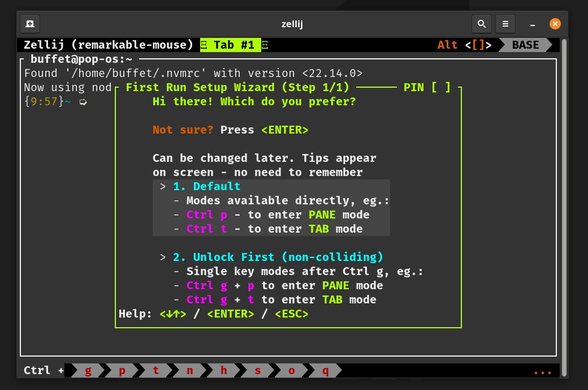Click the 'First Run Setup Wizard (Step 1/1)' title
The image size is (588, 390).
click(237, 88)
